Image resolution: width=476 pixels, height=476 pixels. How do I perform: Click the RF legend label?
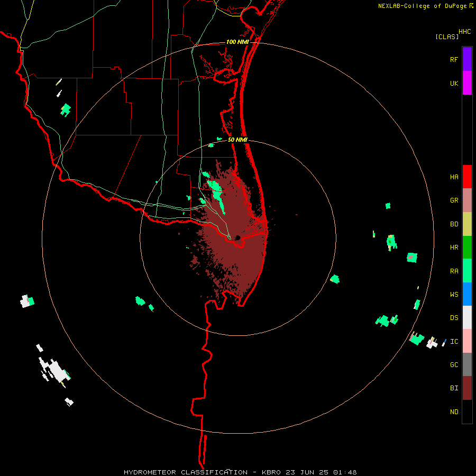[x=454, y=59]
